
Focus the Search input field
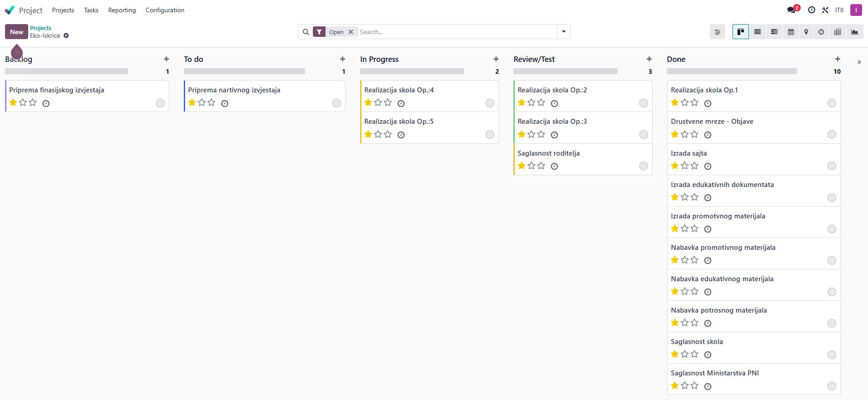tap(457, 32)
